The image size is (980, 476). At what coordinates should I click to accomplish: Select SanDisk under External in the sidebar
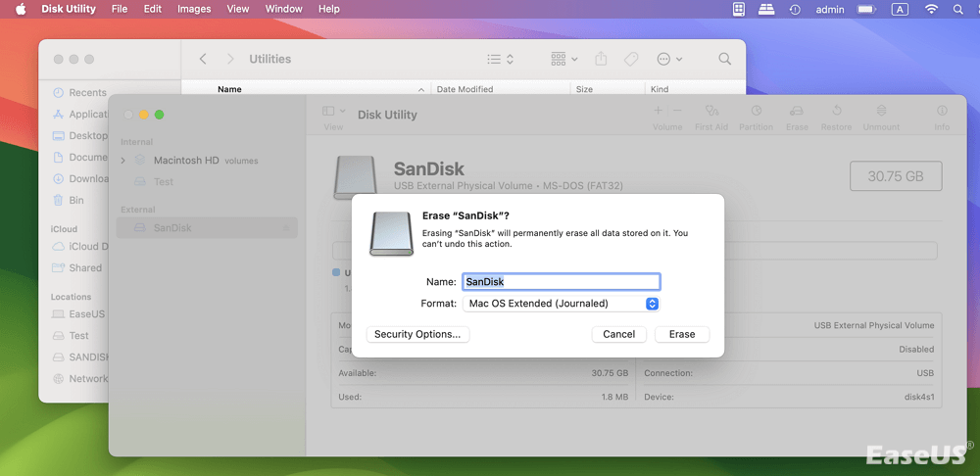tap(207, 228)
